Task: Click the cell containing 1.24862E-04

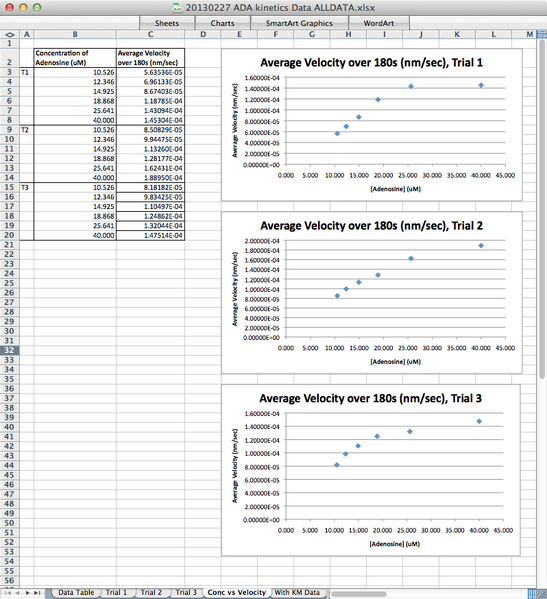Action: (151, 216)
